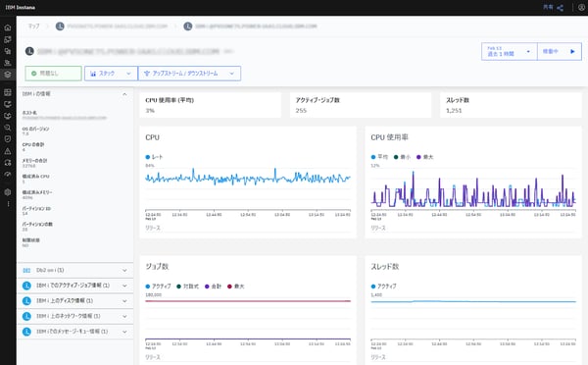Select the Infrastructure layers sidebar icon
The width and height of the screenshot is (588, 365).
[8, 74]
